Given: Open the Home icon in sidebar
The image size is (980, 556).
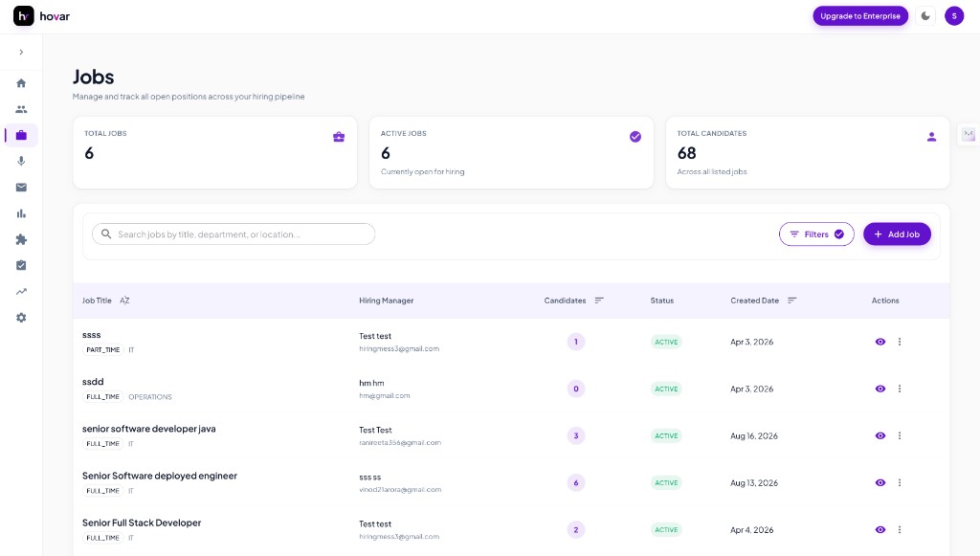Looking at the screenshot, I should pos(21,83).
